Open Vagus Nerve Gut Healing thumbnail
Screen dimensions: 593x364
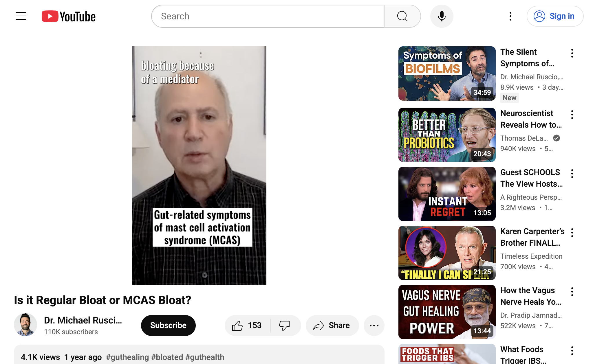click(x=447, y=312)
